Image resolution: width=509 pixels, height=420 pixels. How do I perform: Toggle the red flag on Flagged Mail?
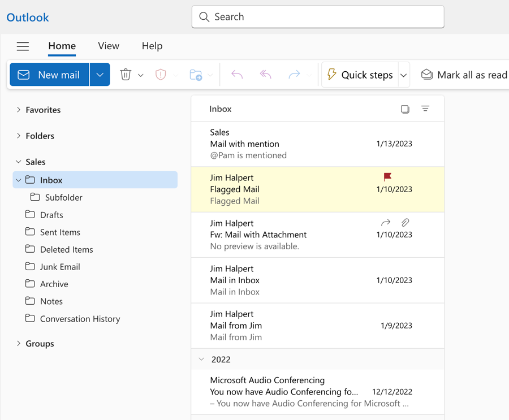[387, 177]
